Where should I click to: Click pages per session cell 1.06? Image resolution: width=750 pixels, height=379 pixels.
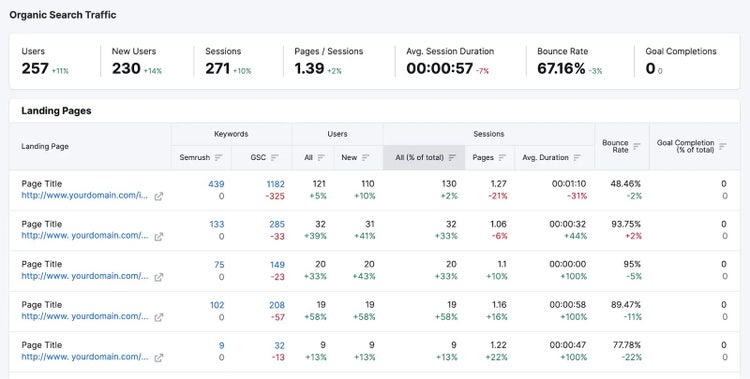tap(497, 224)
